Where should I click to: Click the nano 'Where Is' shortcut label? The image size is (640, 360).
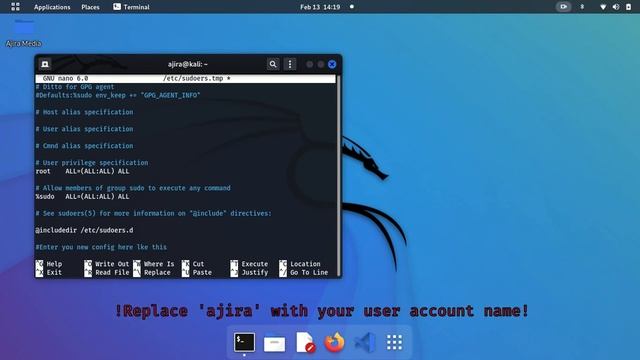[x=159, y=264]
